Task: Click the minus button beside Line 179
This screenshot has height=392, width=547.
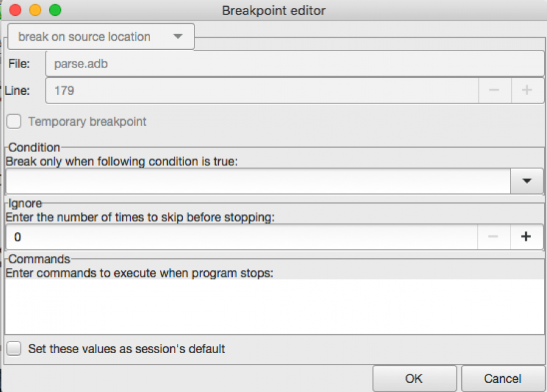Action: coord(495,91)
